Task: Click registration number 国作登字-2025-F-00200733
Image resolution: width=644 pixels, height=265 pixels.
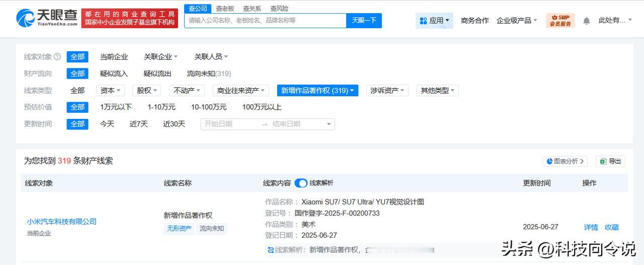Action: tap(337, 213)
